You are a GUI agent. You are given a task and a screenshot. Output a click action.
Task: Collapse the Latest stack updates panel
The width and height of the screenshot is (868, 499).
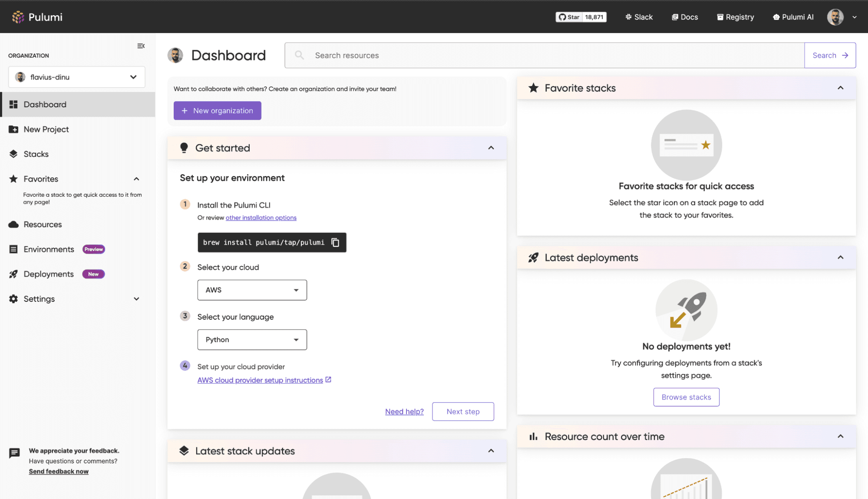[491, 451]
